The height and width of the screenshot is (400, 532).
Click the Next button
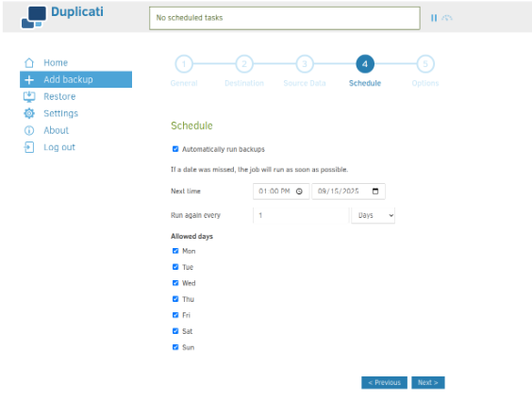pyautogui.click(x=428, y=383)
